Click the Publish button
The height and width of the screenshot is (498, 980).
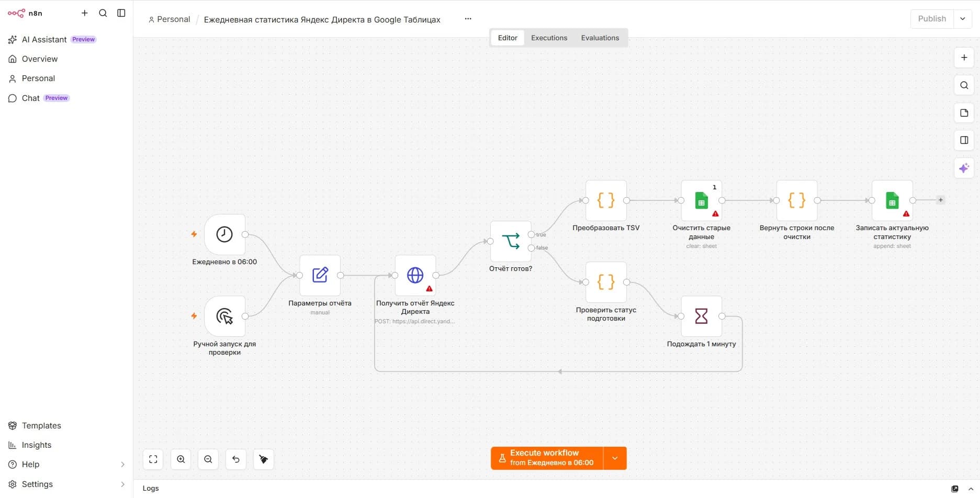pyautogui.click(x=932, y=19)
